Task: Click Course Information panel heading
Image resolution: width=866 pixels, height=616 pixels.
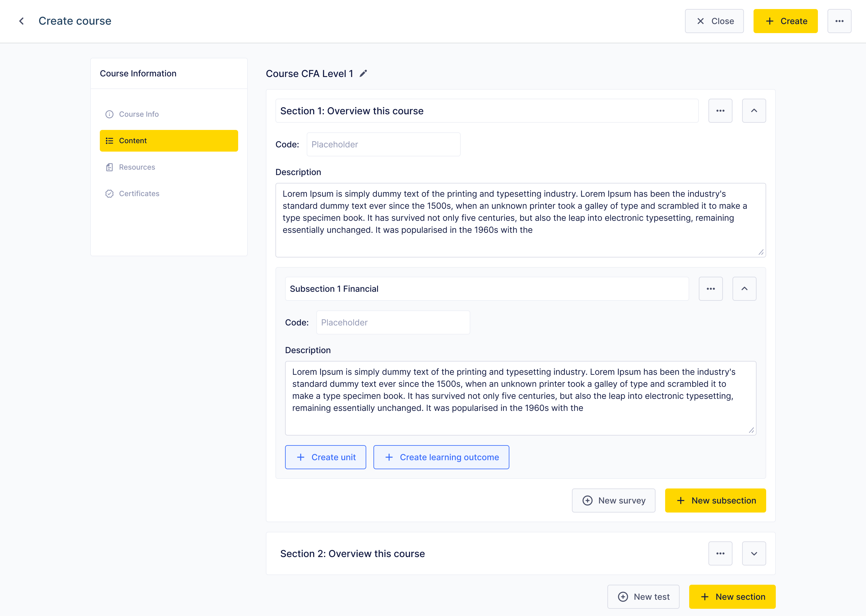Action: tap(138, 73)
